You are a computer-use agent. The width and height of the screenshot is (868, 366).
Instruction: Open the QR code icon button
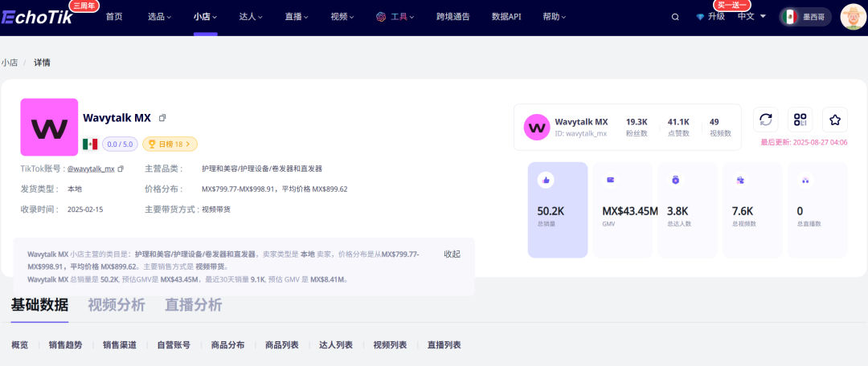coord(800,120)
